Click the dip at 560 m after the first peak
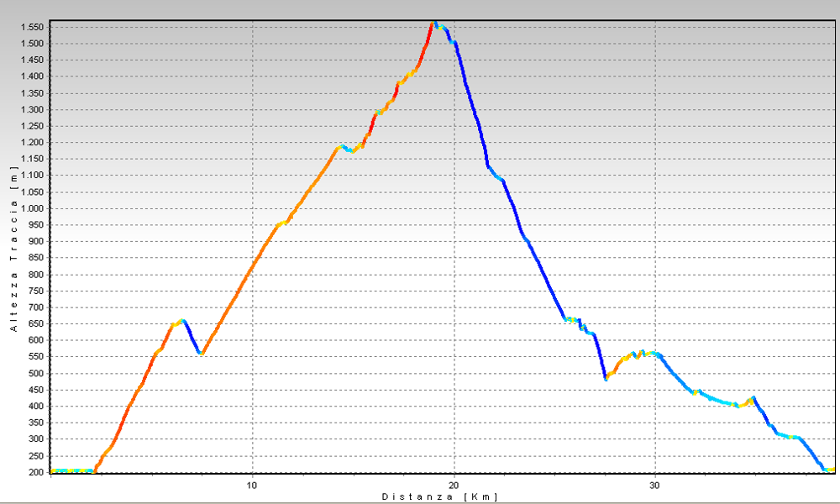 point(201,354)
